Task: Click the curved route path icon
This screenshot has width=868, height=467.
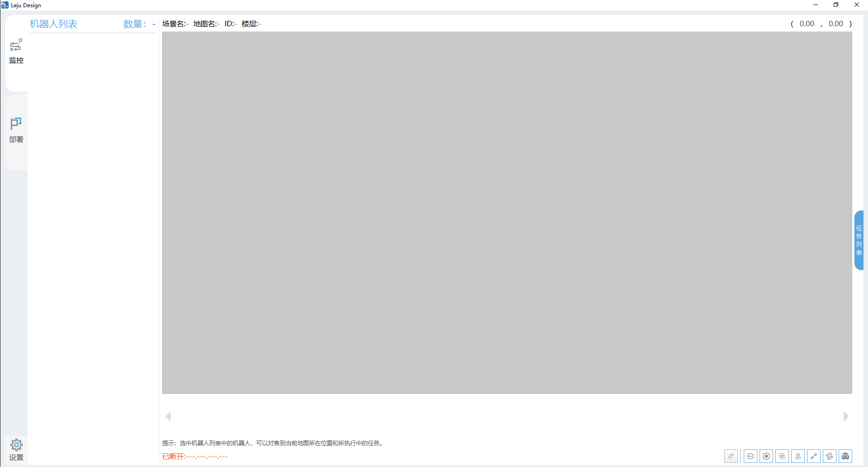Action: click(x=830, y=456)
